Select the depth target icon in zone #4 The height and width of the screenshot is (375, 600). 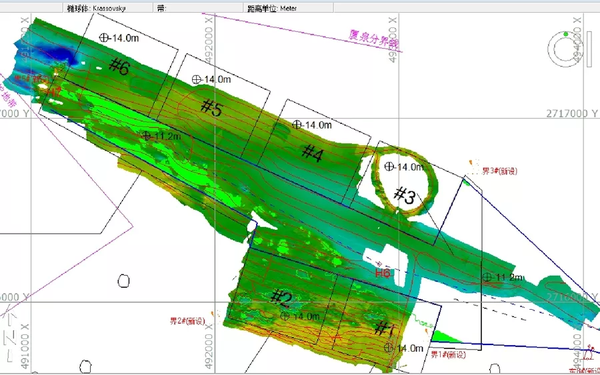click(x=297, y=124)
